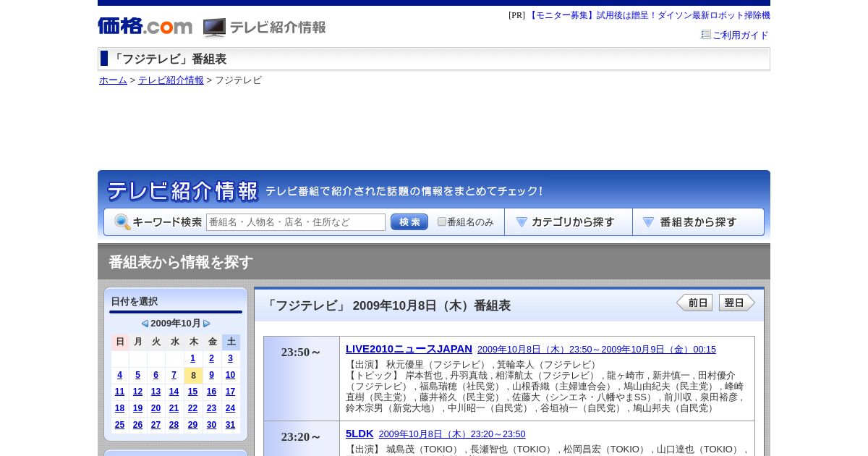Select October 14 in calendar
This screenshot has width=868, height=456.
[x=174, y=392]
